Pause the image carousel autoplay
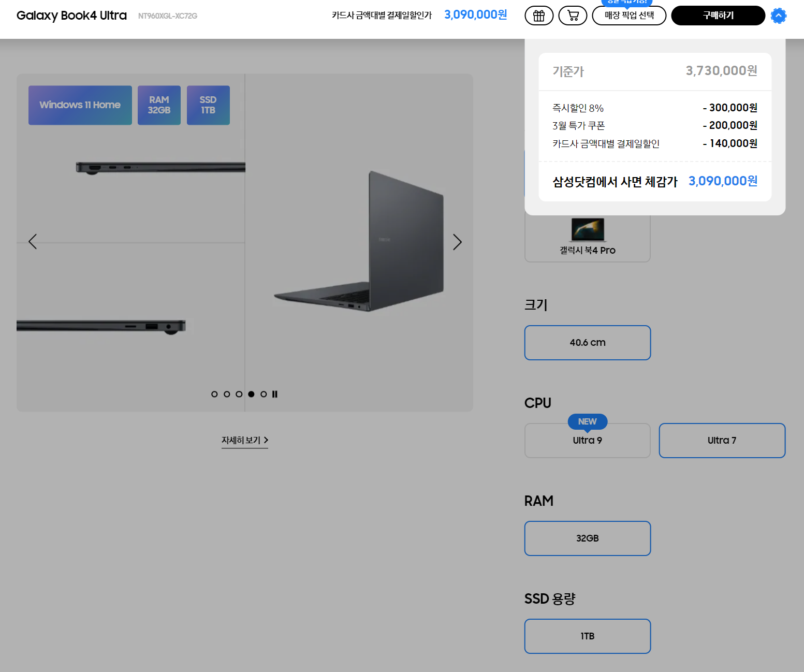 (275, 394)
